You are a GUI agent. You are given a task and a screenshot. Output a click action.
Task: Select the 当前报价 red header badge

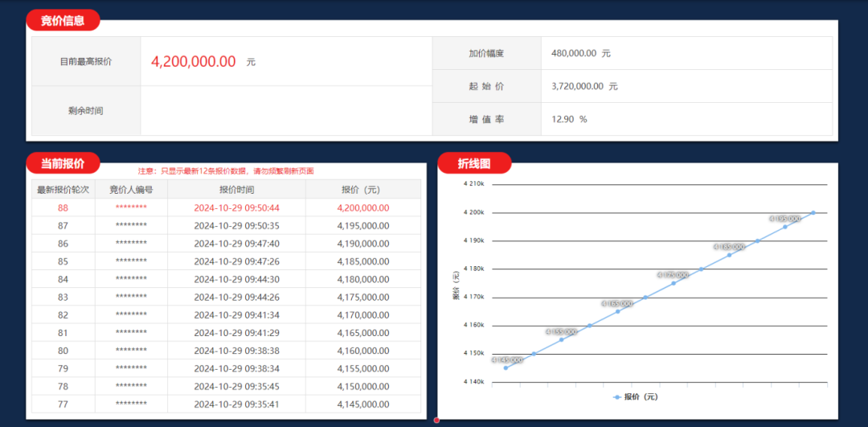pos(63,162)
